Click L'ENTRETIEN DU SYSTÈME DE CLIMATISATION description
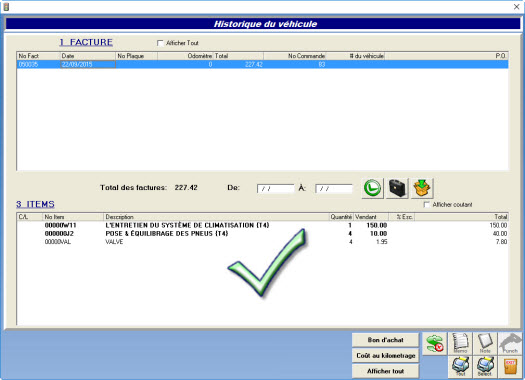Image resolution: width=525 pixels, height=380 pixels. 187,225
